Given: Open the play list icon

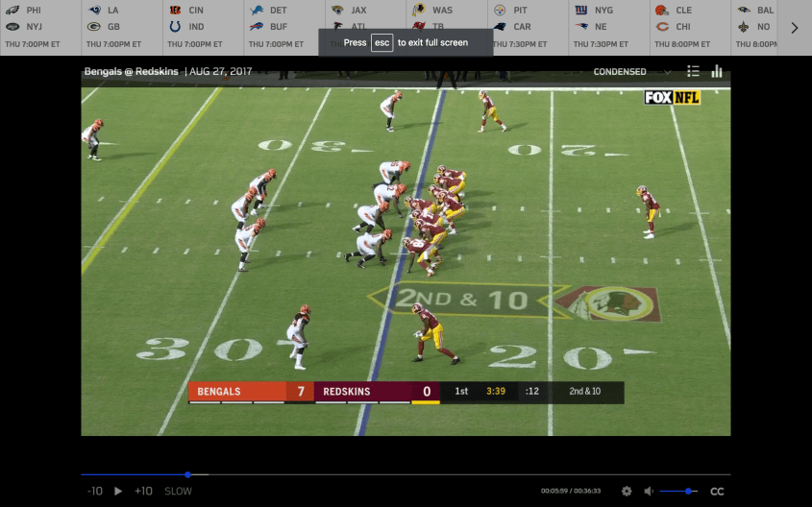Looking at the screenshot, I should pyautogui.click(x=693, y=71).
